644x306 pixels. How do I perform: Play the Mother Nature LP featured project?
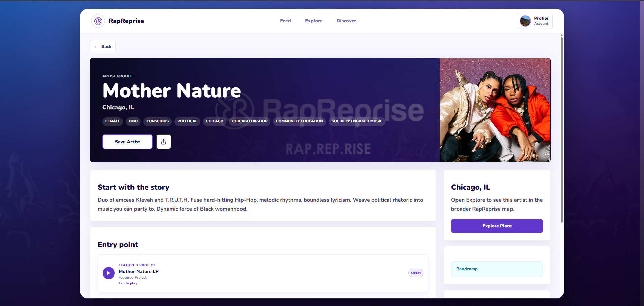pyautogui.click(x=108, y=273)
